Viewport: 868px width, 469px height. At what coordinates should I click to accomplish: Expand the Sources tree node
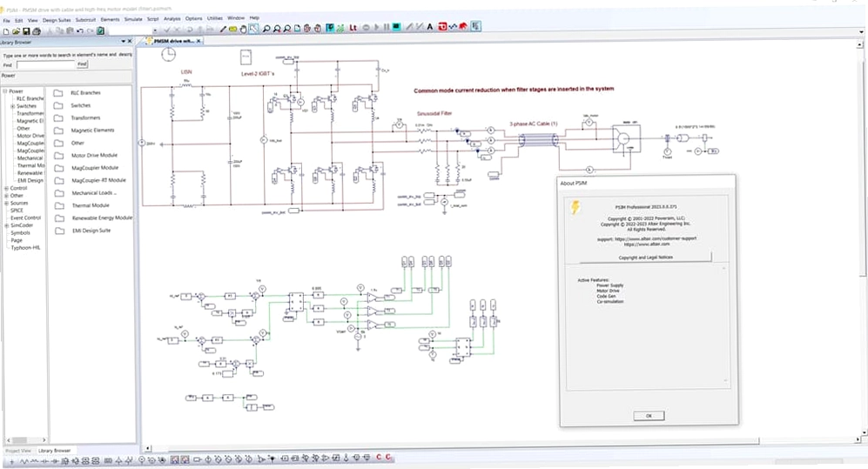[6, 203]
